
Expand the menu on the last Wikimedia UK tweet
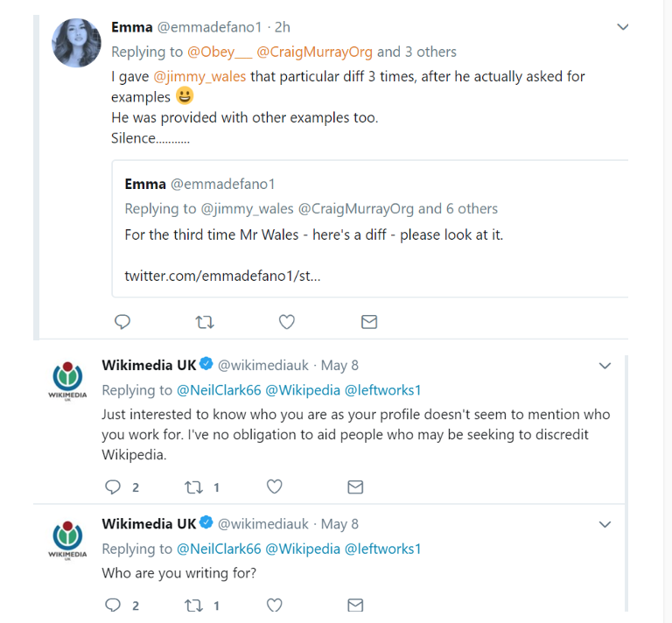tap(605, 524)
